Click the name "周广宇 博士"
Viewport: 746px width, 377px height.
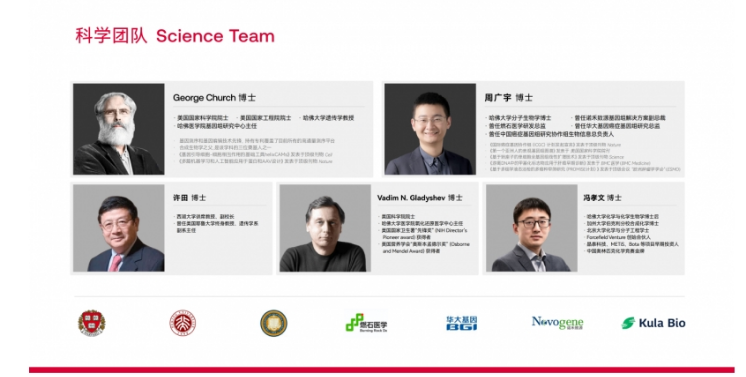tap(509, 98)
